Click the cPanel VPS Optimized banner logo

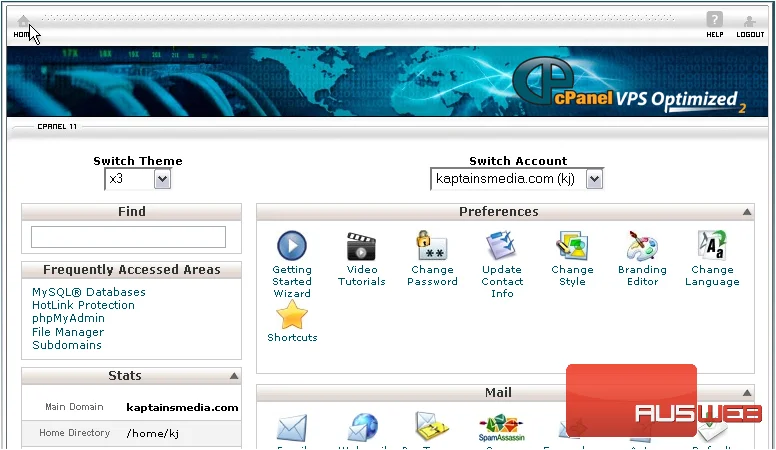click(630, 85)
